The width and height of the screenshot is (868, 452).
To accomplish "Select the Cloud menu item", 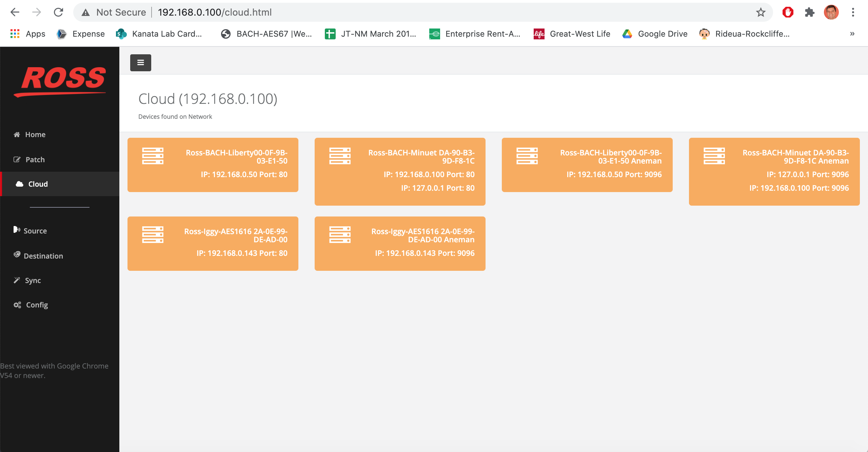I will coord(60,184).
